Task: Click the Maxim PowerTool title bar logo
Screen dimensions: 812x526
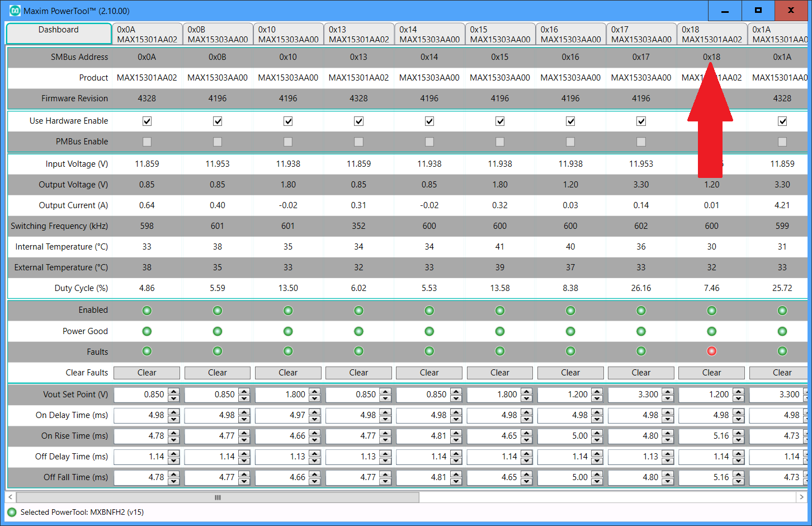Action: click(15, 11)
